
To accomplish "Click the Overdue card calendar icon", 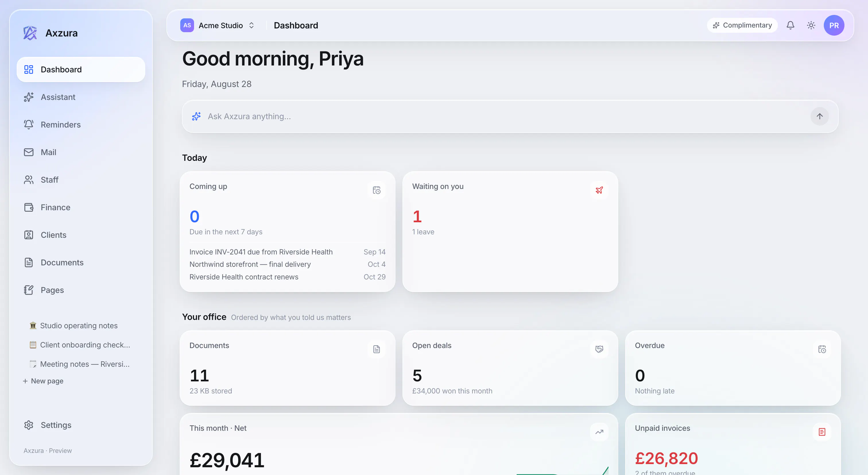I will pyautogui.click(x=821, y=349).
